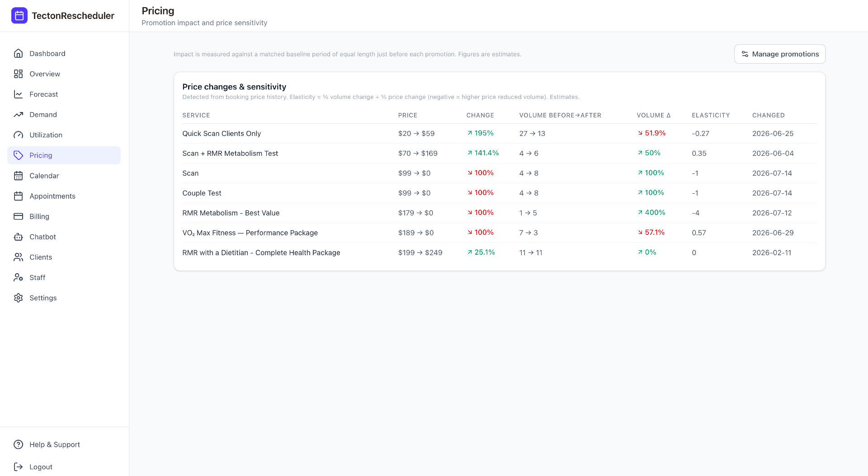Click up-arrow icon beside 0% volume

tap(640, 252)
